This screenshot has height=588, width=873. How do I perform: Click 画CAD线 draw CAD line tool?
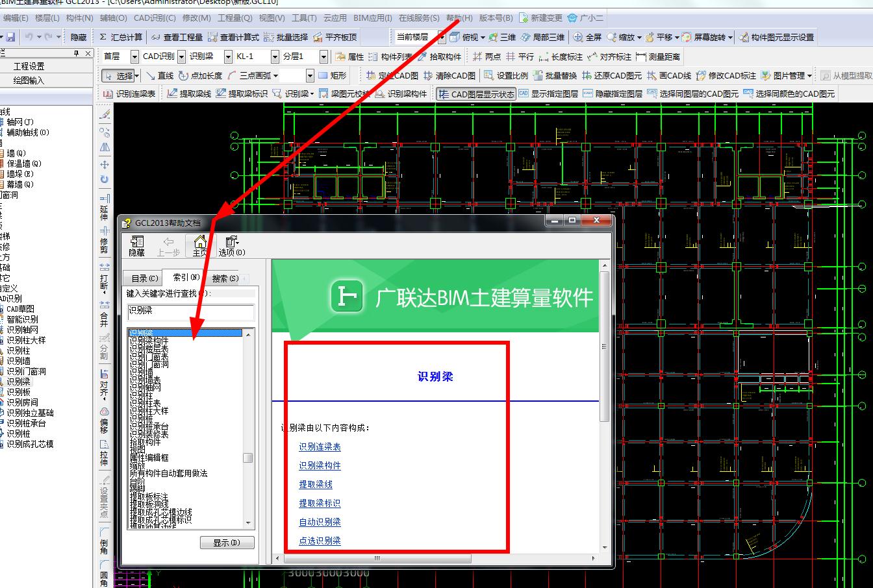click(x=669, y=75)
